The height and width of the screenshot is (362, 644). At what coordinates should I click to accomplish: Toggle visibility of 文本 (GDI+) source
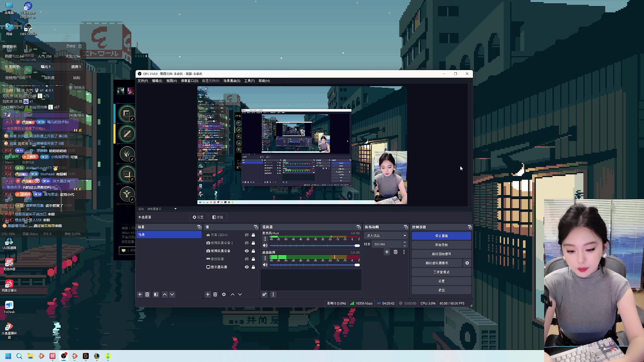247,235
